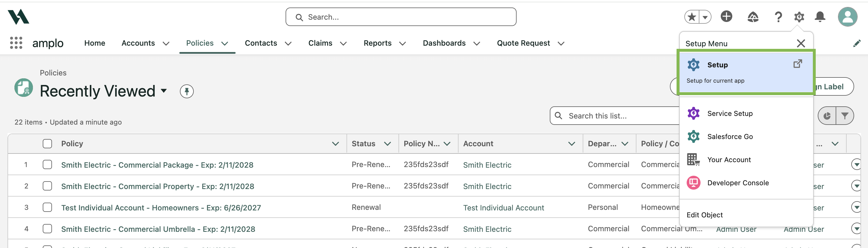Open the Reports tab
This screenshot has width=868, height=248.
pos(377,43)
